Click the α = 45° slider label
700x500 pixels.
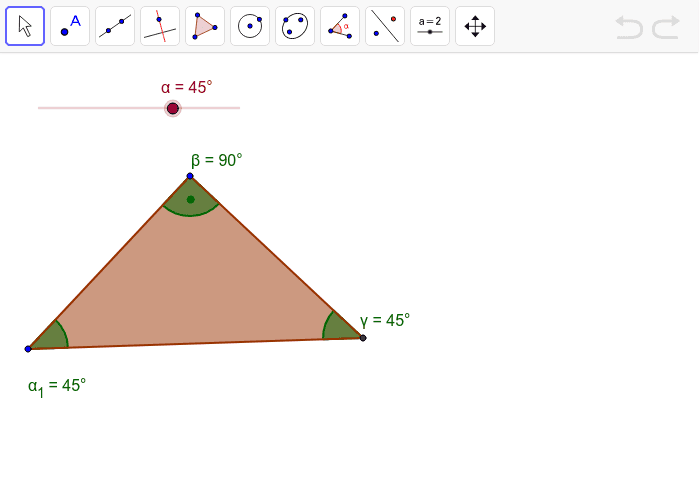coord(187,87)
